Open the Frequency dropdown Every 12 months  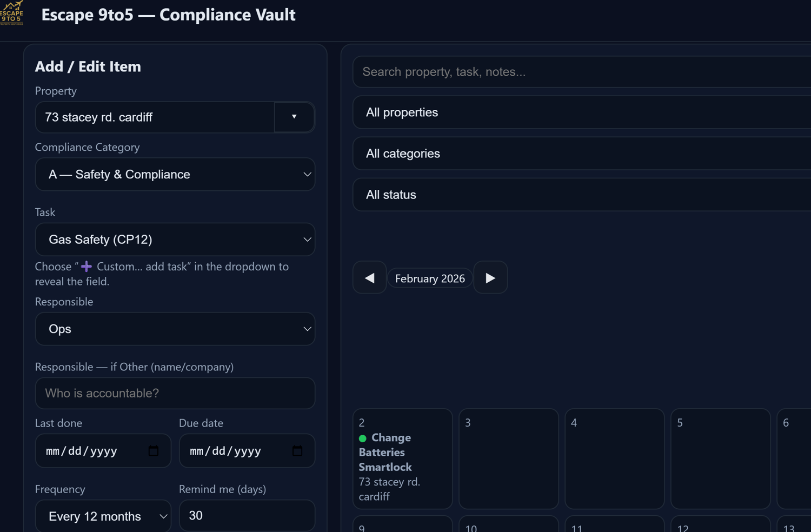click(103, 516)
